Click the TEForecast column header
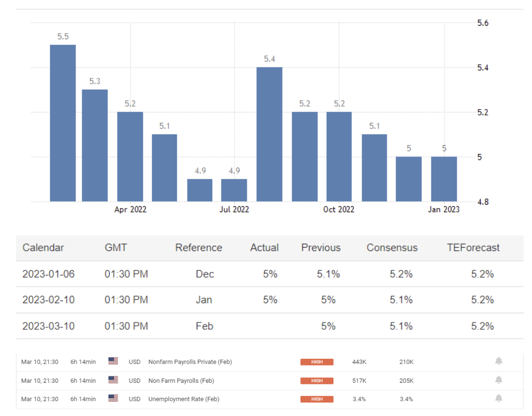 click(x=473, y=248)
